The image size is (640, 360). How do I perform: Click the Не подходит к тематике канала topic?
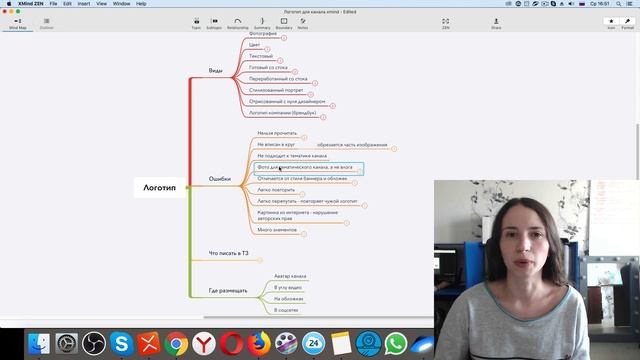point(292,156)
